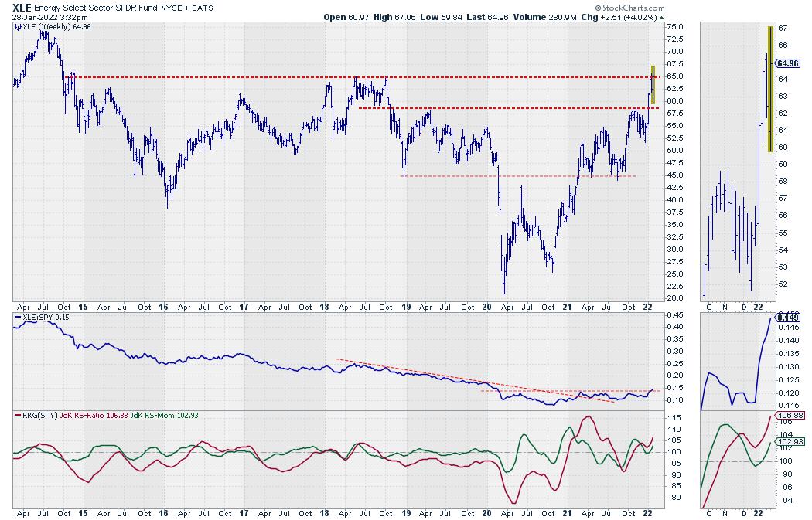The width and height of the screenshot is (812, 520).
Task: Click the upper red dashed resistance line at 65
Action: pos(309,76)
